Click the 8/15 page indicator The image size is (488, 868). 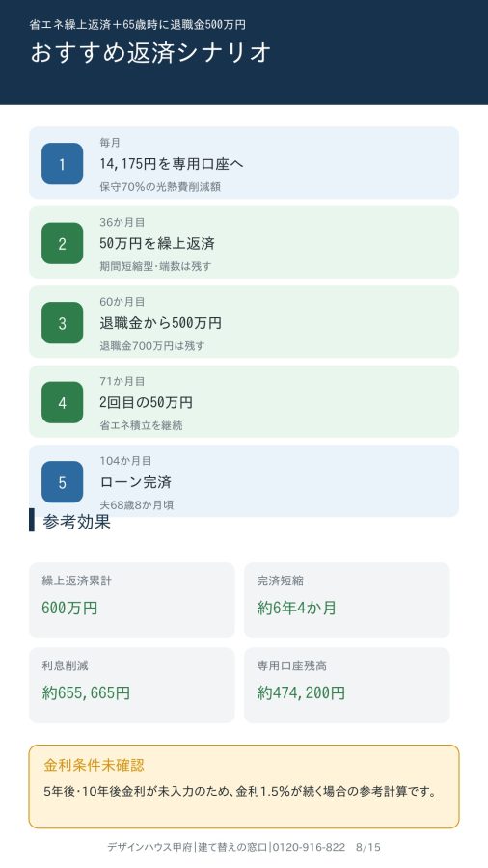368,847
